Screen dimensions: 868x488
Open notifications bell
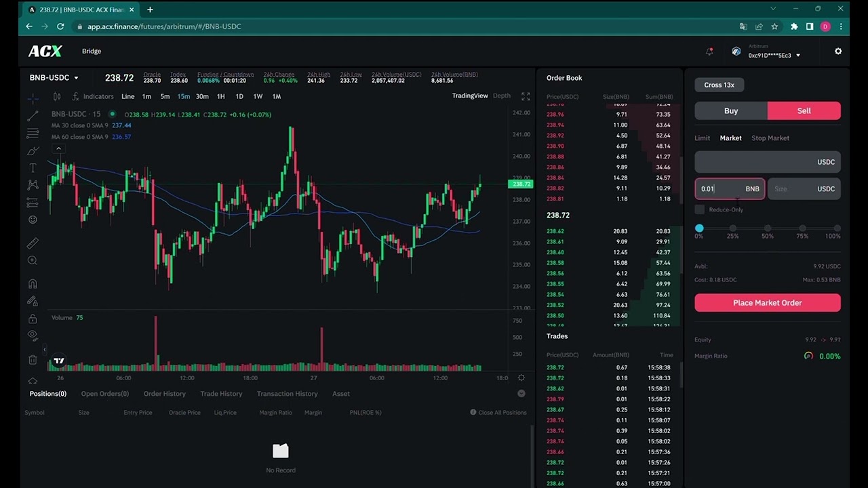click(709, 52)
